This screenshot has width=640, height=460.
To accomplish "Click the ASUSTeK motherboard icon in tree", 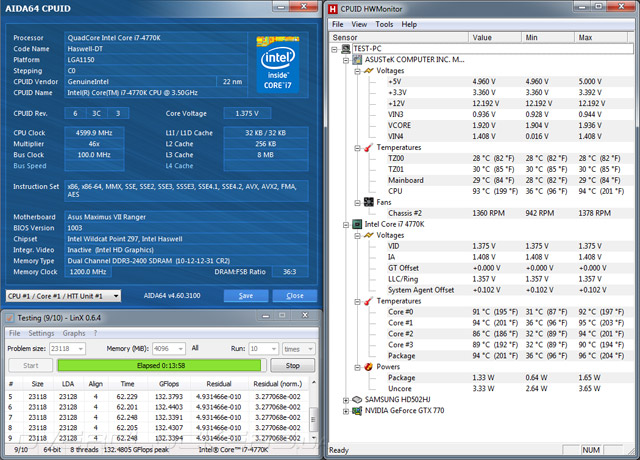I will click(357, 59).
